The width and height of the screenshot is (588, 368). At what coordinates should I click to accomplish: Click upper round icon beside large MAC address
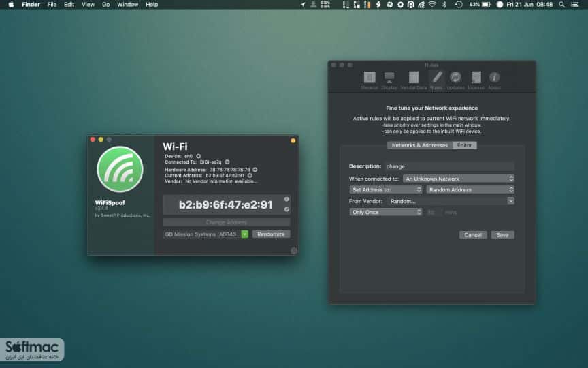tap(287, 200)
